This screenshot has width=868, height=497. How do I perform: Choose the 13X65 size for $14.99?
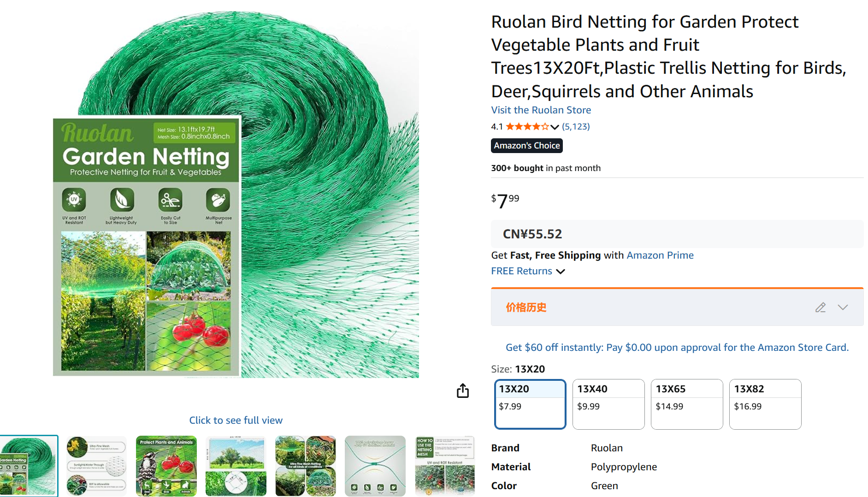click(686, 404)
